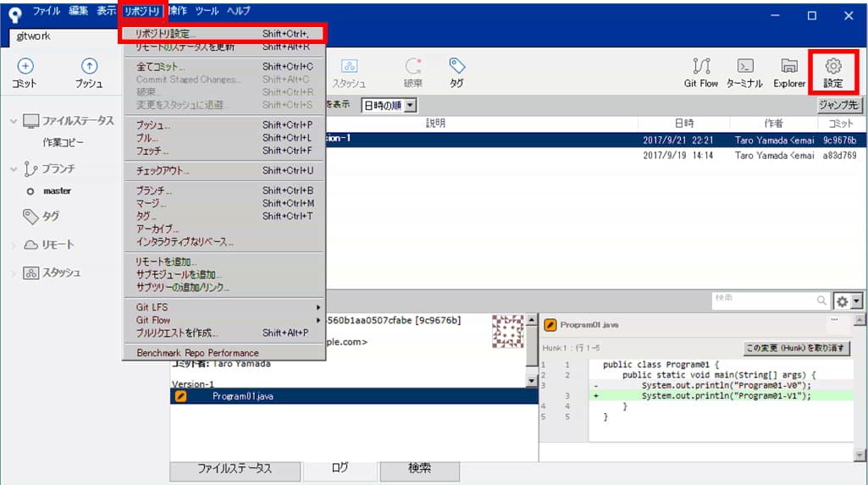The width and height of the screenshot is (868, 485).
Task: Choose Archive (アーカイブ) menu item
Action: [x=224, y=229]
